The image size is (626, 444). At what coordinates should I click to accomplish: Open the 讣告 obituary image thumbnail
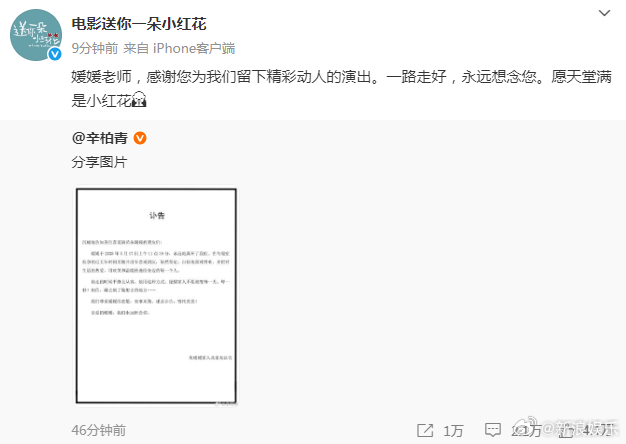156,296
